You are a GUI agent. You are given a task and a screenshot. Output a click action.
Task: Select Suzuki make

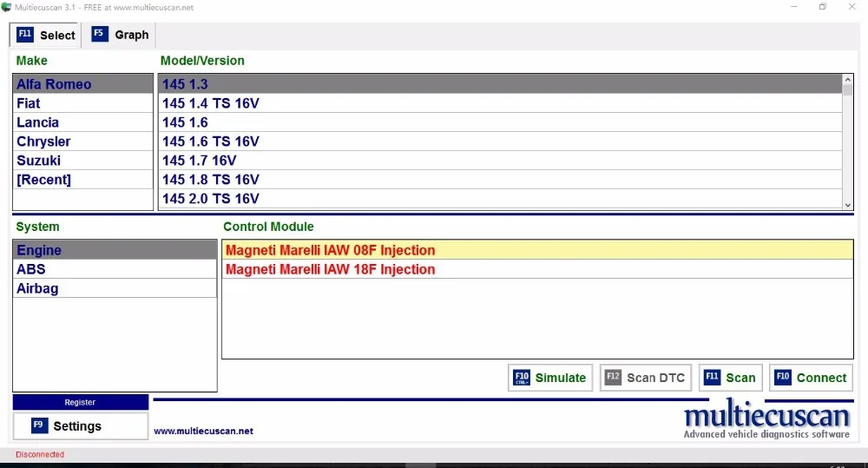(x=83, y=161)
